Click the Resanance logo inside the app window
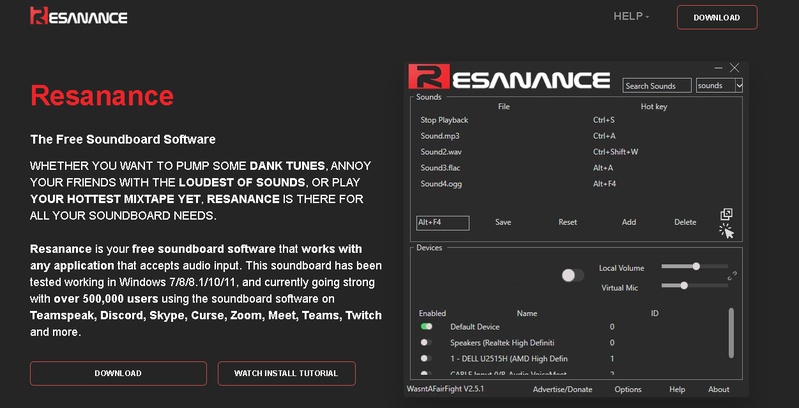 pyautogui.click(x=509, y=77)
